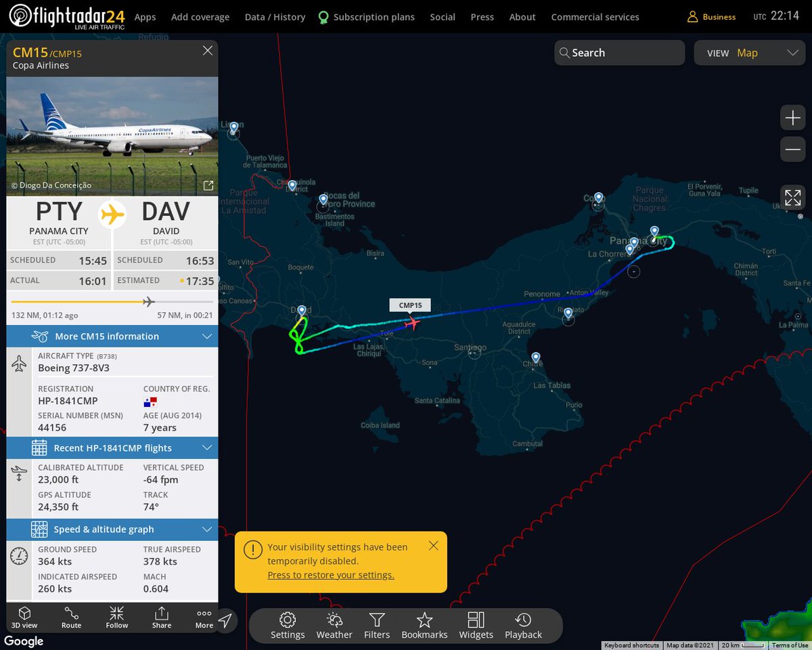Click the David airport pin

coord(301,311)
